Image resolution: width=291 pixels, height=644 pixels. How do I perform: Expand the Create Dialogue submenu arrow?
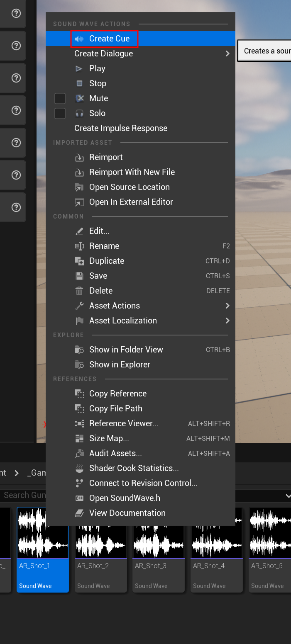tap(227, 54)
